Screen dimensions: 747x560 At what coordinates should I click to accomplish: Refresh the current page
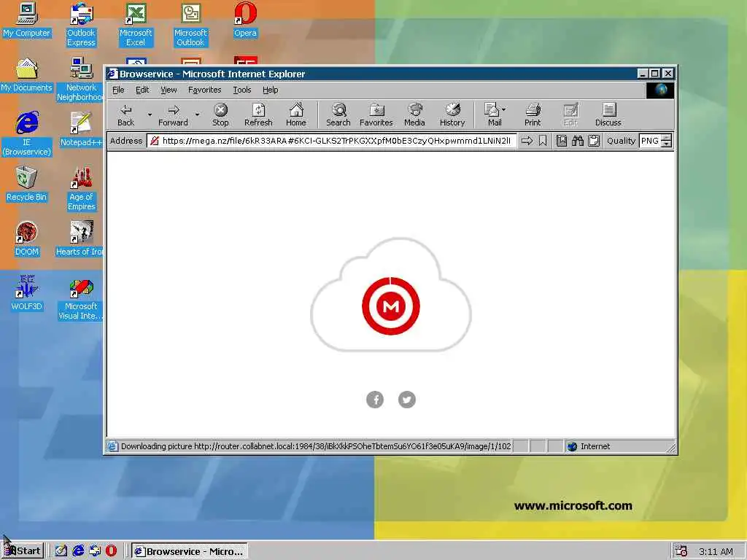258,114
